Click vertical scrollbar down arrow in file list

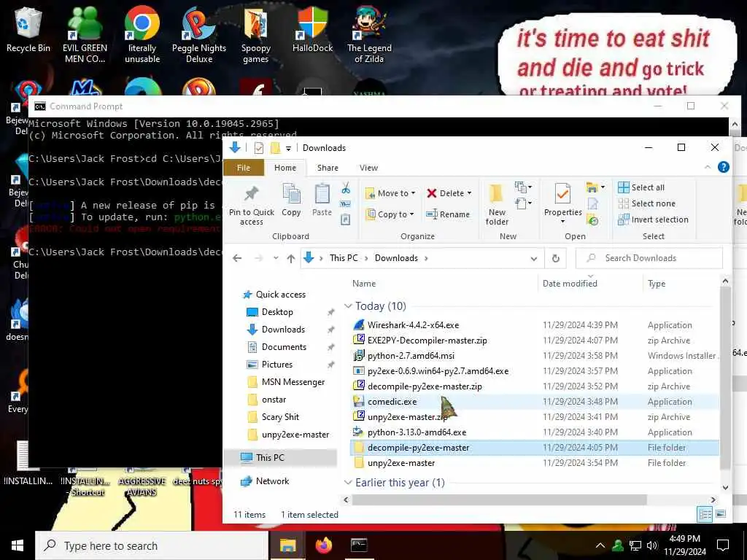(x=725, y=487)
